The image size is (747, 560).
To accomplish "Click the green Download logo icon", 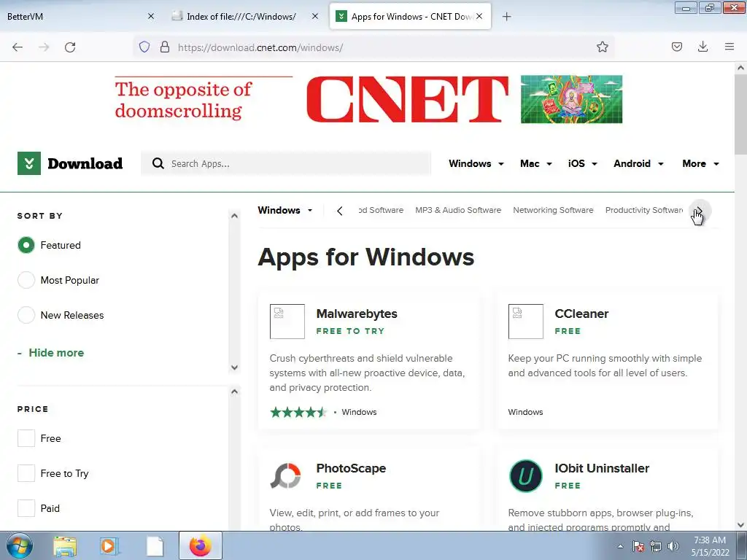I will pyautogui.click(x=29, y=163).
